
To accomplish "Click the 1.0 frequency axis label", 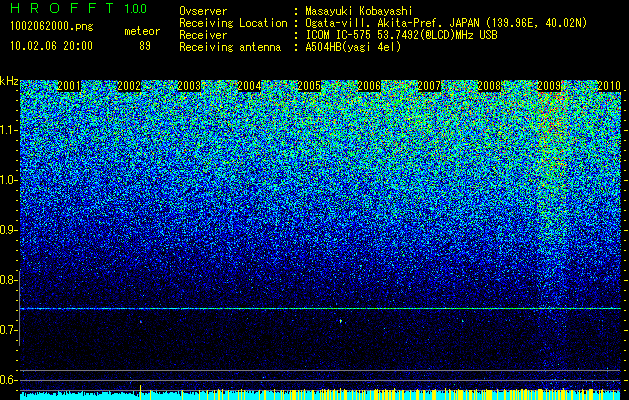I will (x=8, y=180).
